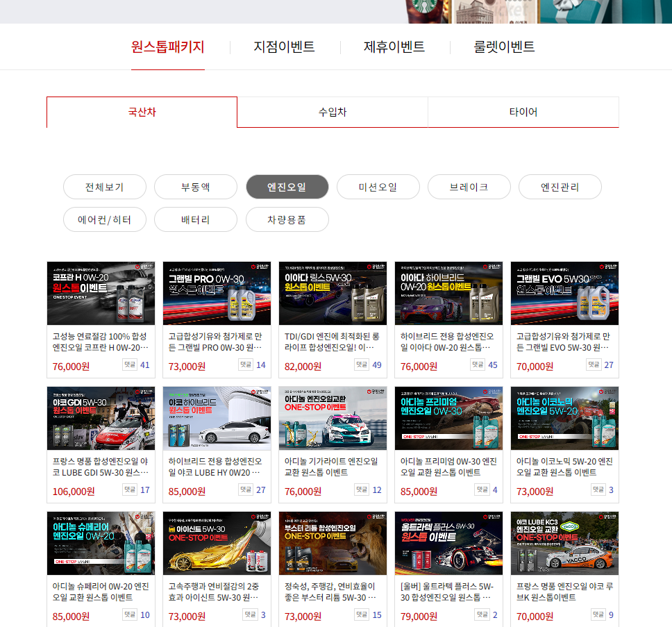Screen dimensions: 672x627
Task: Open link 프랑스 명품 엔진오일 야코 루브K
Action: pos(564,592)
